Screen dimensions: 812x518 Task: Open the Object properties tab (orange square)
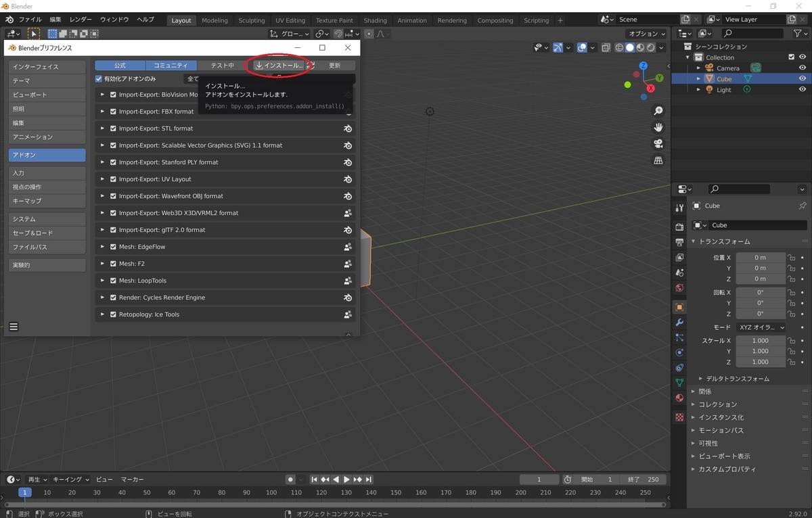point(679,307)
